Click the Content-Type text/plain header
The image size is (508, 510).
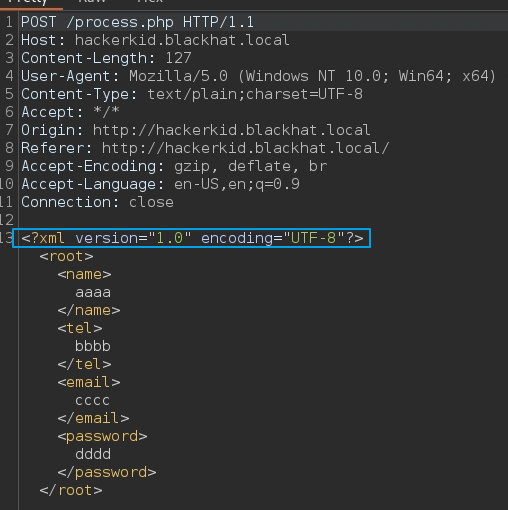(192, 94)
